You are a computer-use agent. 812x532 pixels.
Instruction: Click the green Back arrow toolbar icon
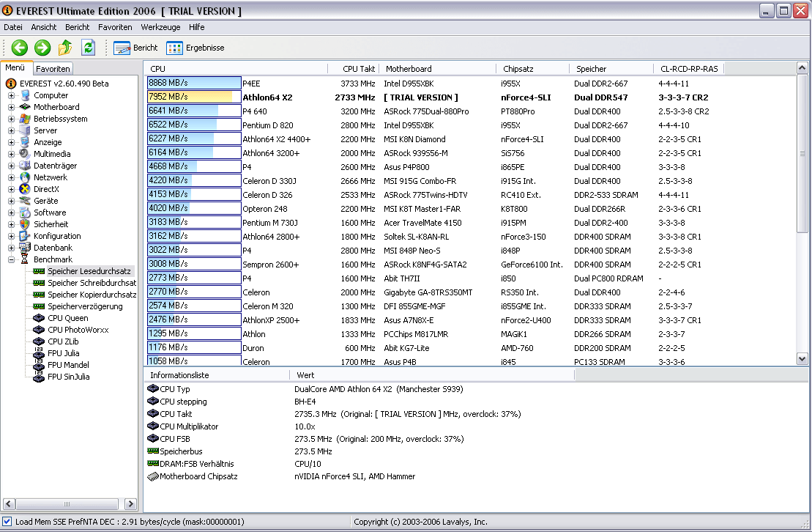click(x=20, y=48)
